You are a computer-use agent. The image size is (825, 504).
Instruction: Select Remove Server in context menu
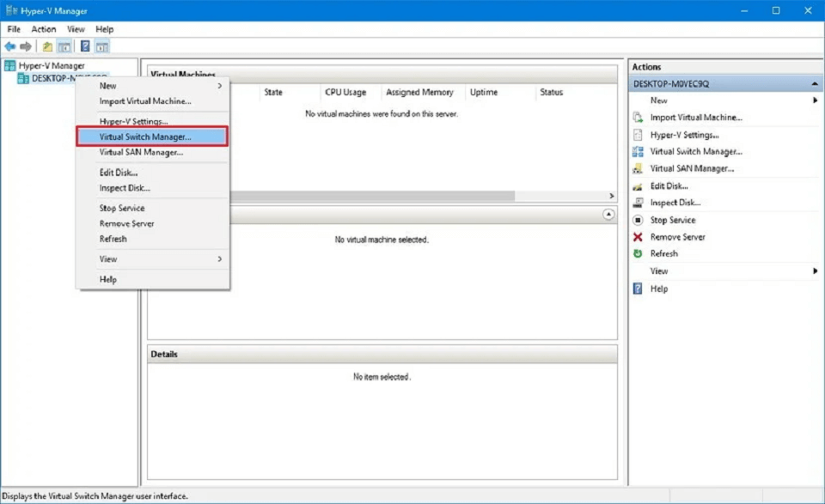tap(152, 223)
